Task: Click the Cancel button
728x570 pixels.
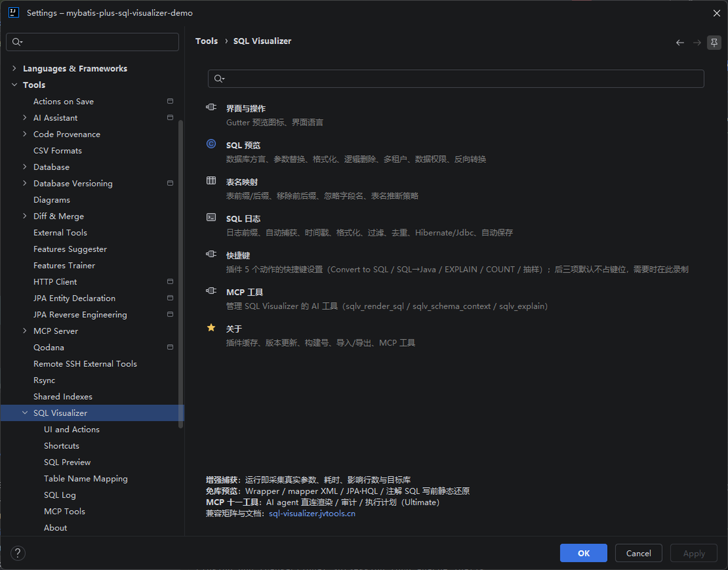Action: (639, 553)
